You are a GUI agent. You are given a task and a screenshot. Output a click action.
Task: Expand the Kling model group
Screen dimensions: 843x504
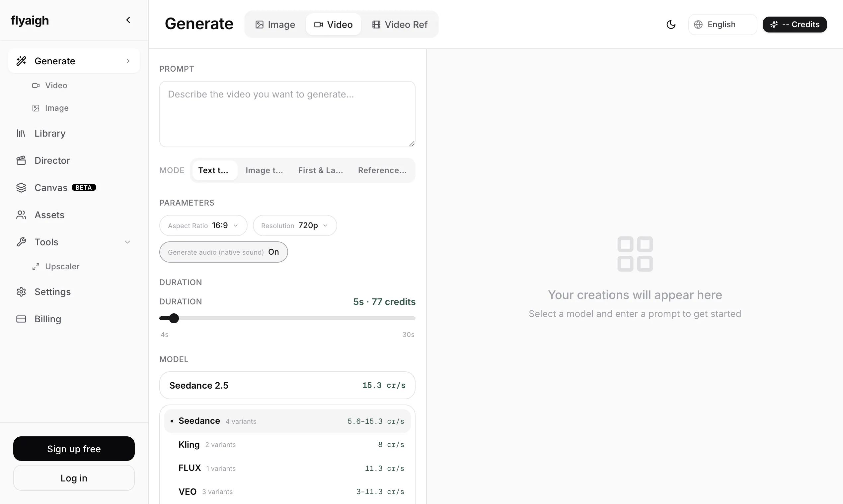pos(287,445)
